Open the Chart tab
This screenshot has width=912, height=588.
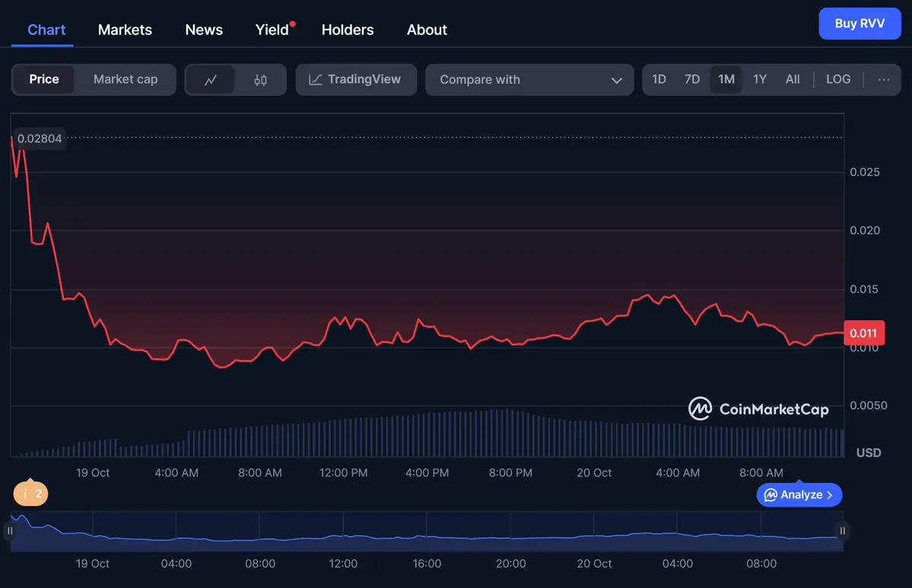click(x=46, y=30)
